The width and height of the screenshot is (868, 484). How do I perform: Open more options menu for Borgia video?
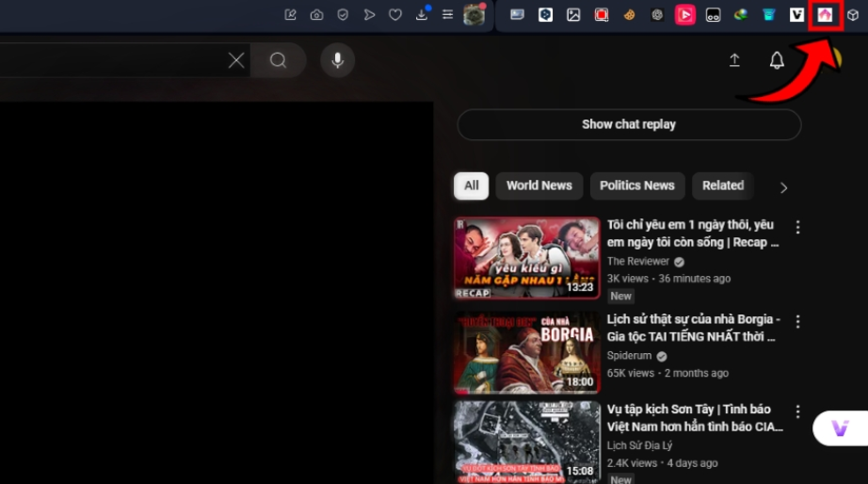[x=797, y=322]
